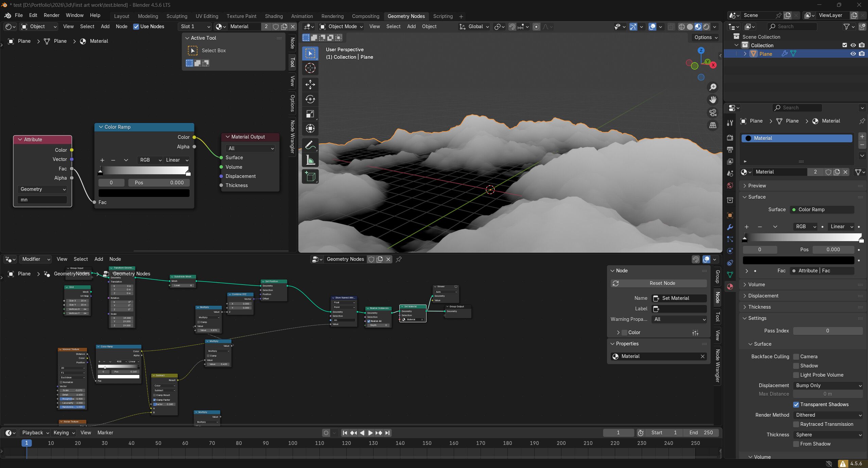
Task: Select the Transform tool in viewport toolbar
Action: [x=310, y=129]
